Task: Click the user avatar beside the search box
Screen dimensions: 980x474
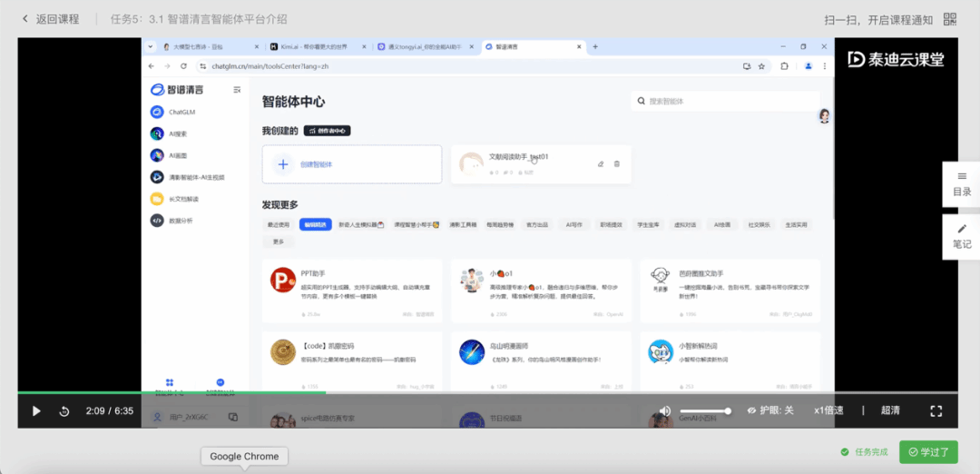Action: 824,116
